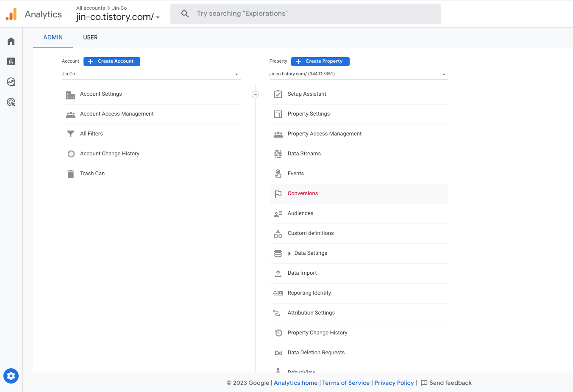
Task: Click the Reporting Identity icon
Action: pos(278,293)
